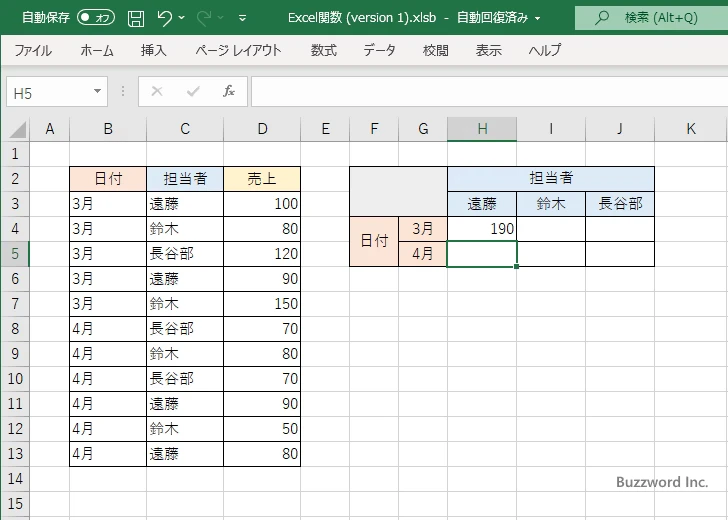The image size is (728, 520).
Task: Expand the Name Box dropdown arrow
Action: pyautogui.click(x=98, y=91)
